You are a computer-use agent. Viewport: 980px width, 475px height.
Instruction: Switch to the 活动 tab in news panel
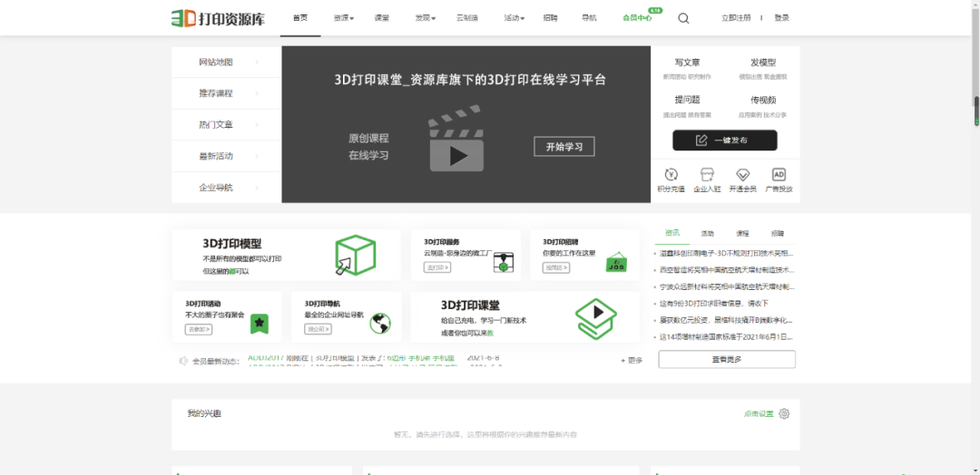707,234
